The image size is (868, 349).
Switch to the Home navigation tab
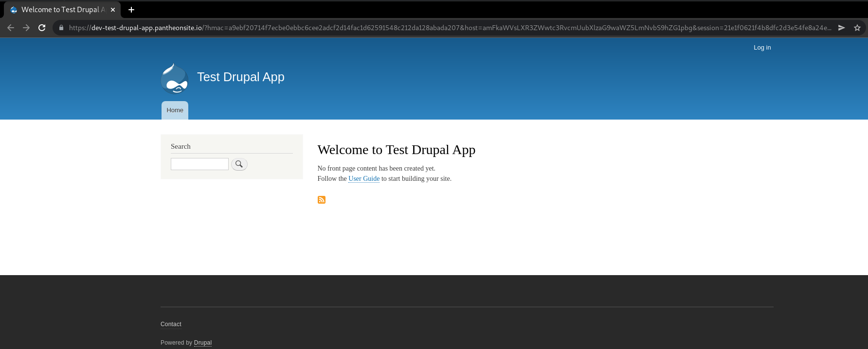click(175, 110)
